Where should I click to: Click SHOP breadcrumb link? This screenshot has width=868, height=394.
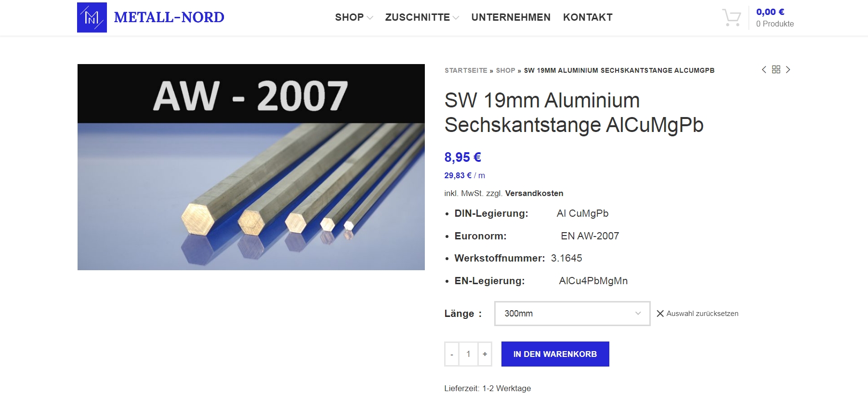pos(505,70)
